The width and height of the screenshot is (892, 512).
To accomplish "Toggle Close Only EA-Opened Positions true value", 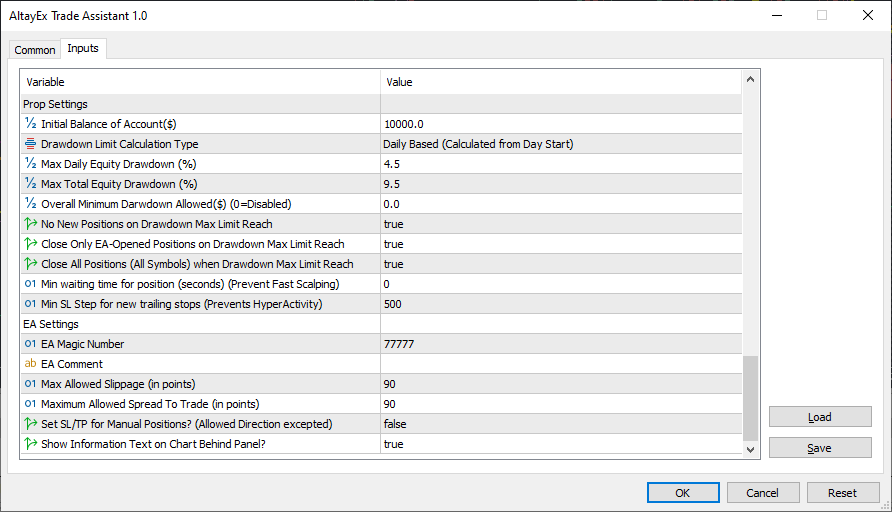I will [x=561, y=244].
